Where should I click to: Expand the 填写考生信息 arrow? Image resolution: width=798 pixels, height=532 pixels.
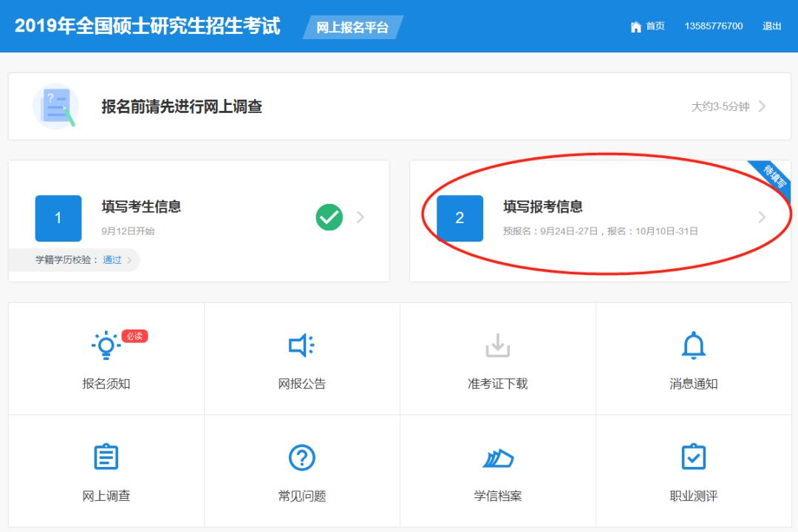click(361, 217)
